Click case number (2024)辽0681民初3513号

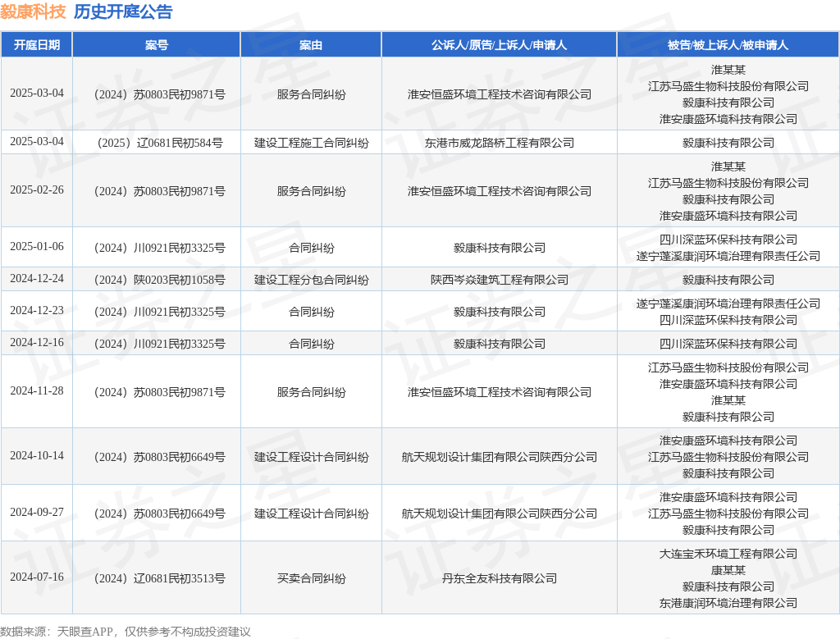point(160,578)
